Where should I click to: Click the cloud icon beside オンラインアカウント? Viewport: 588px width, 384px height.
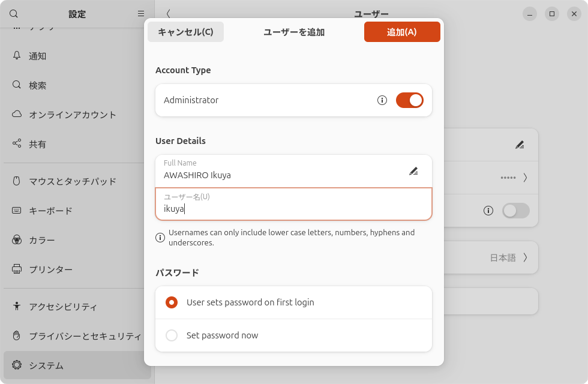(x=17, y=114)
